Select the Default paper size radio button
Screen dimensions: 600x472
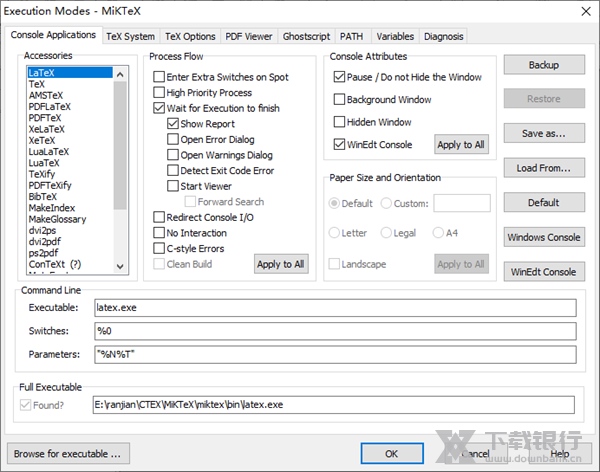[336, 203]
